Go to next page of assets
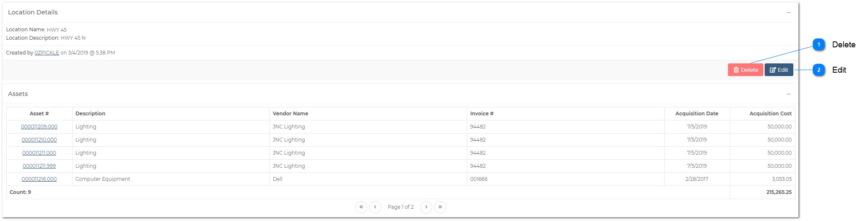Viewport: 868px width, 221px height. (426, 207)
